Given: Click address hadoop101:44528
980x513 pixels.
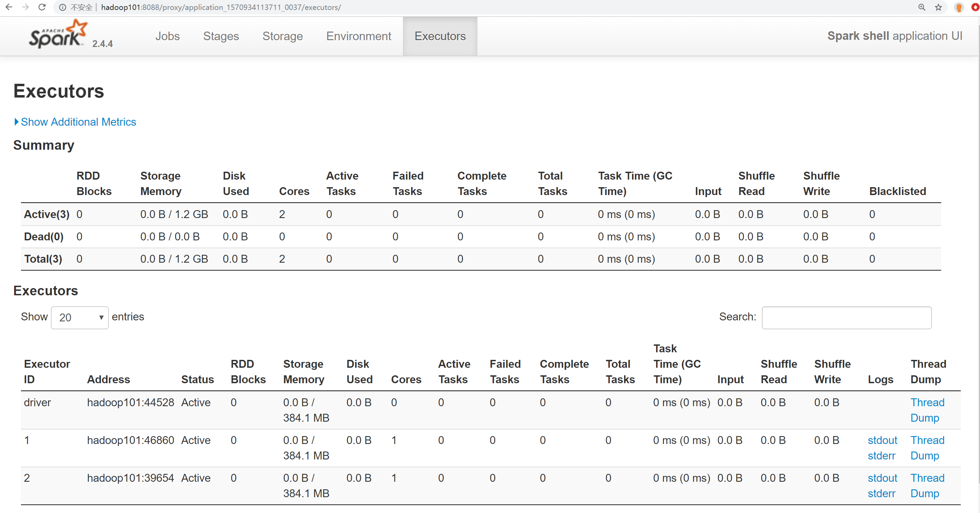Looking at the screenshot, I should tap(131, 402).
